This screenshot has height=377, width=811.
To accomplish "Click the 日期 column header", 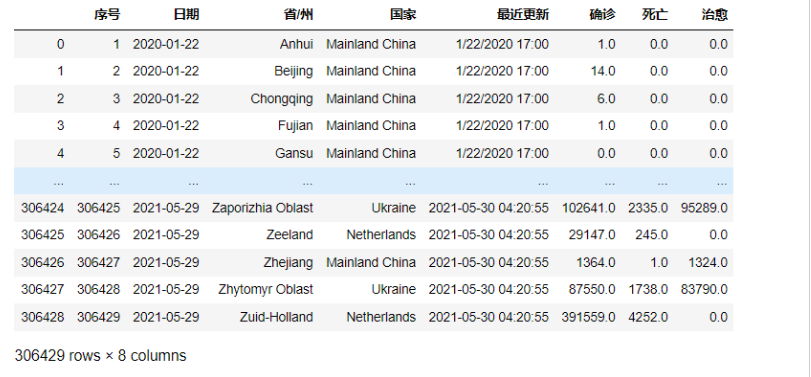I will pos(186,15).
